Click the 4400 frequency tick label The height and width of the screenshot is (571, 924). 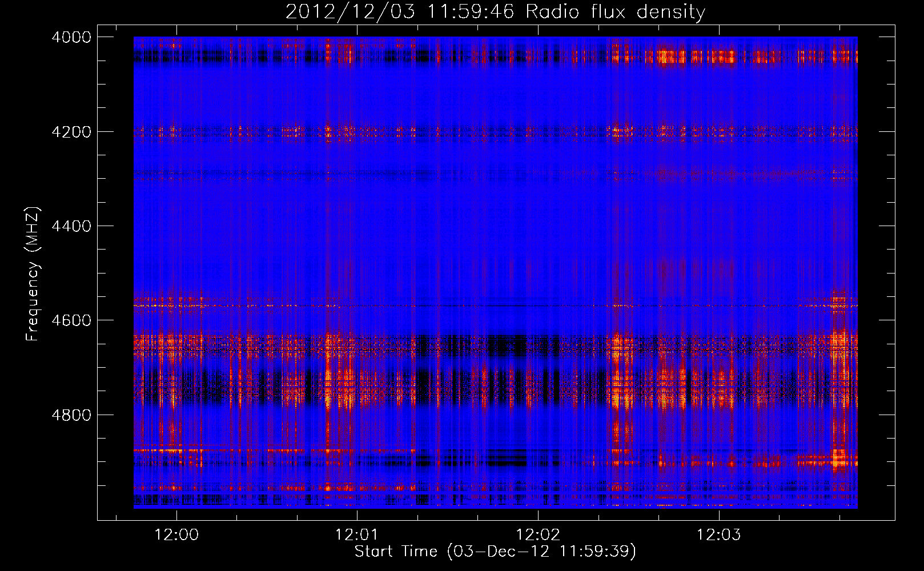pos(71,226)
